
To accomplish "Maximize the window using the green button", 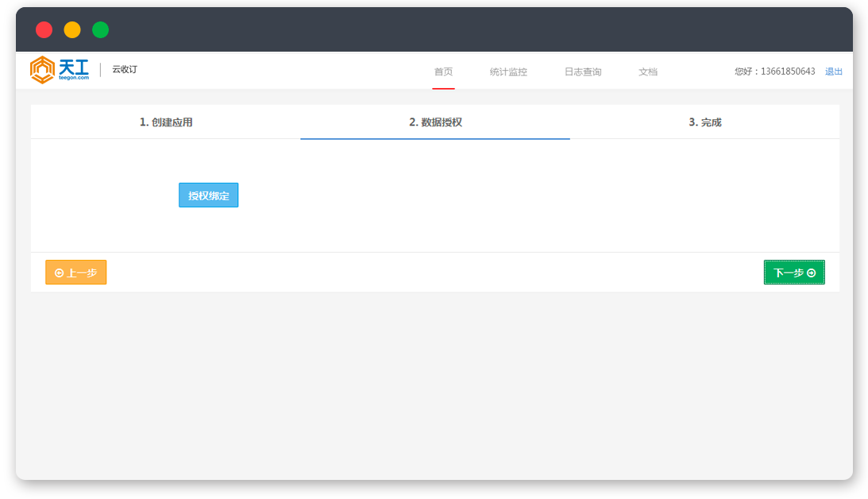I will 100,29.
